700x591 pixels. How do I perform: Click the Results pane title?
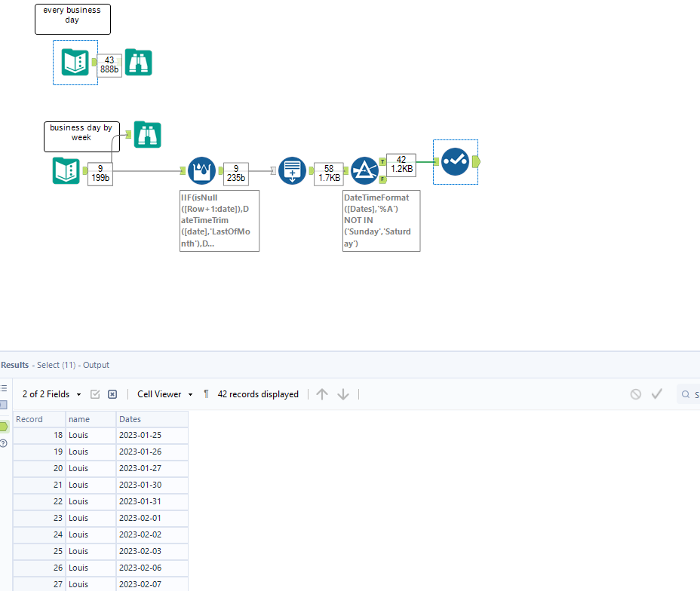pyautogui.click(x=14, y=365)
